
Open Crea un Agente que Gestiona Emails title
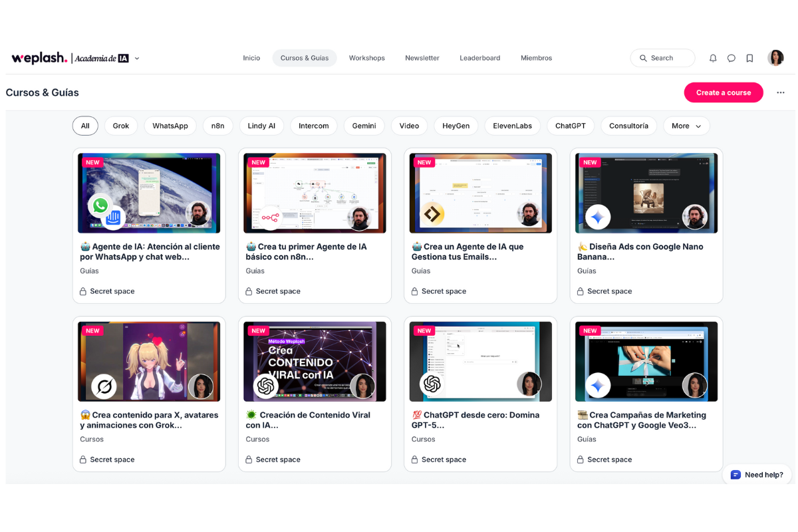click(x=467, y=251)
